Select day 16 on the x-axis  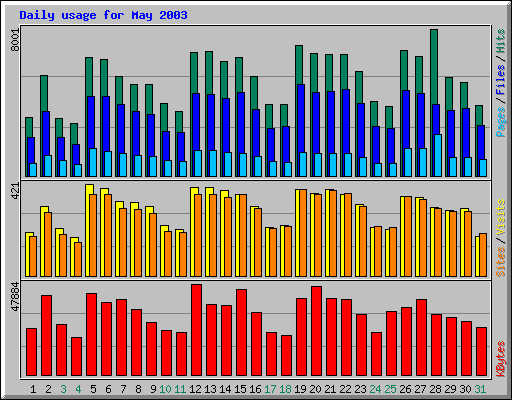[x=255, y=389]
